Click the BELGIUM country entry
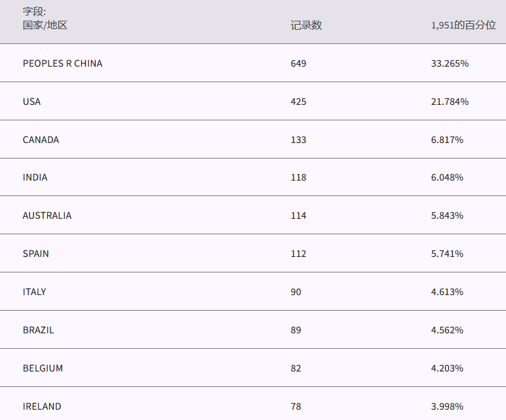The height and width of the screenshot is (420, 506). click(43, 368)
